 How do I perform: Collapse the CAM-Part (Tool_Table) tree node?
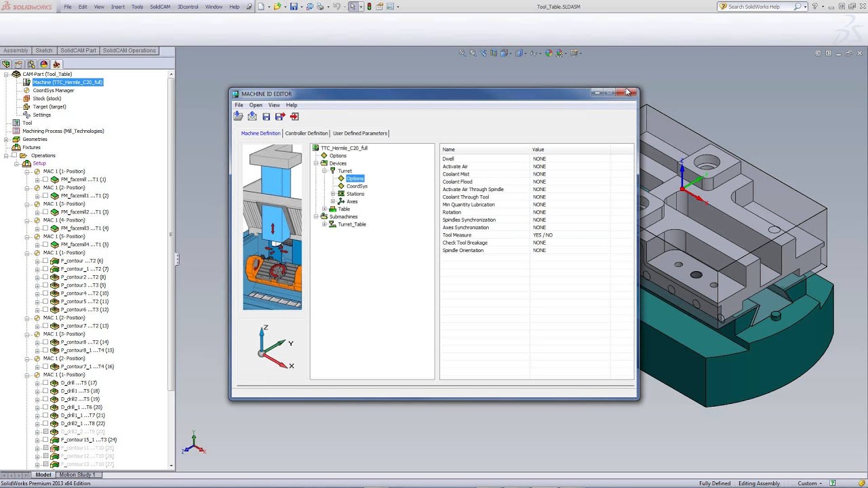[6, 74]
